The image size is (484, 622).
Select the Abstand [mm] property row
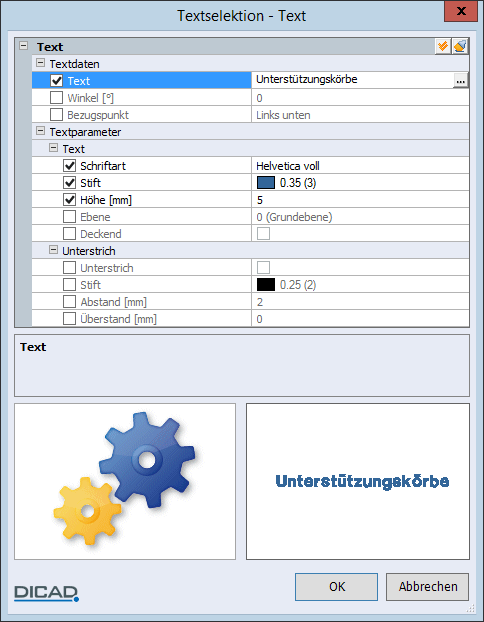(250, 302)
